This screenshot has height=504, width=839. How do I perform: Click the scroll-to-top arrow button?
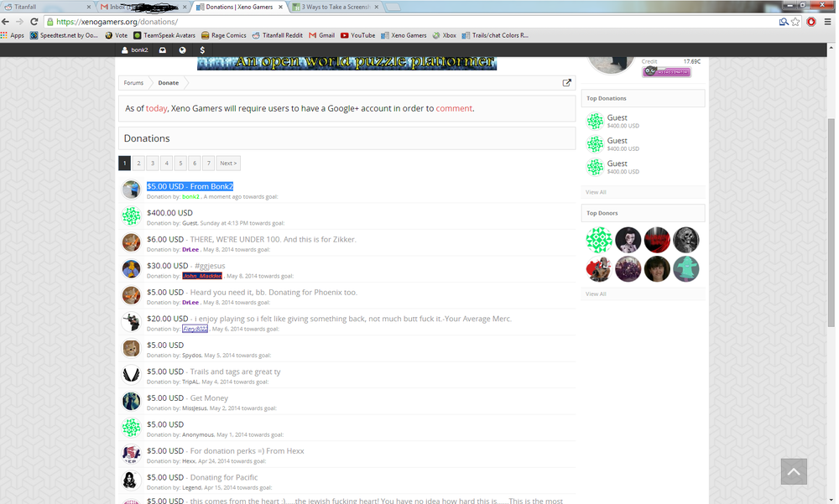(x=794, y=471)
